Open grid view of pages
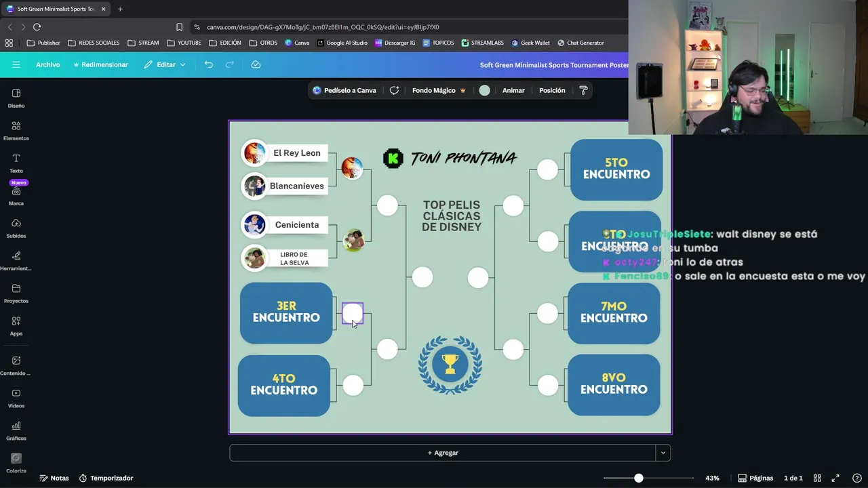The width and height of the screenshot is (868, 488). [x=817, y=478]
